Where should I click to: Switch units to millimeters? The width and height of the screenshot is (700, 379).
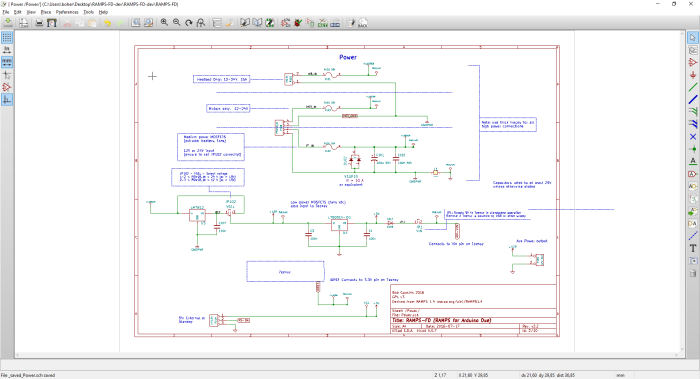pyautogui.click(x=7, y=62)
